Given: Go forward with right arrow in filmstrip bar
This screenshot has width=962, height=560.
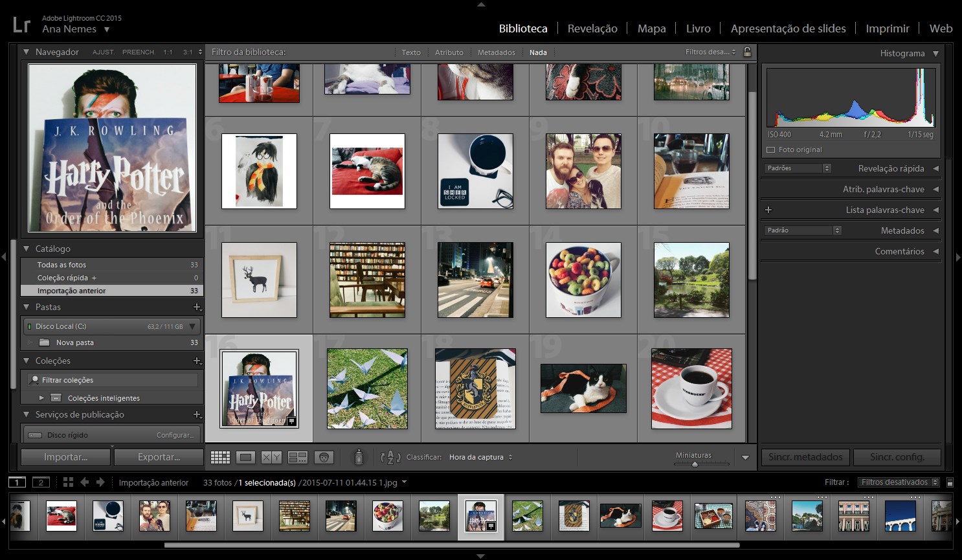Looking at the screenshot, I should [100, 482].
